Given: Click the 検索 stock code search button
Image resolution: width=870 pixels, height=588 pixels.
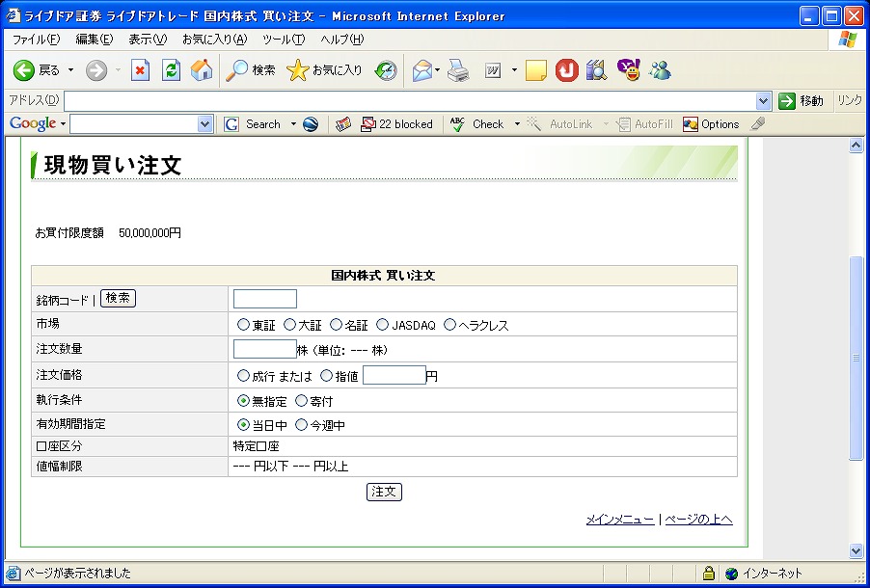Looking at the screenshot, I should (119, 299).
